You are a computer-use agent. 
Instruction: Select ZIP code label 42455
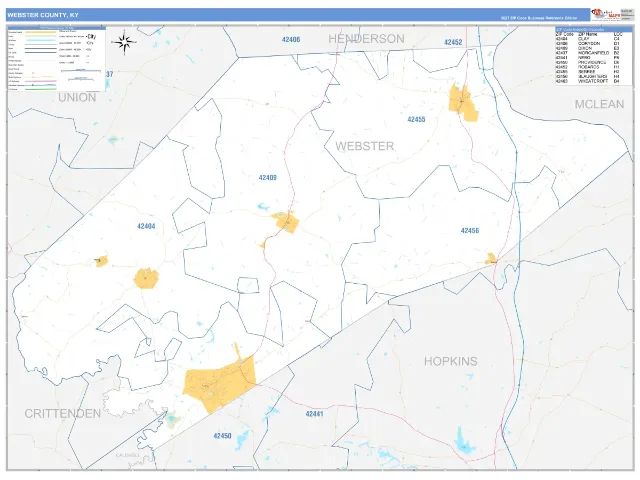pos(416,119)
